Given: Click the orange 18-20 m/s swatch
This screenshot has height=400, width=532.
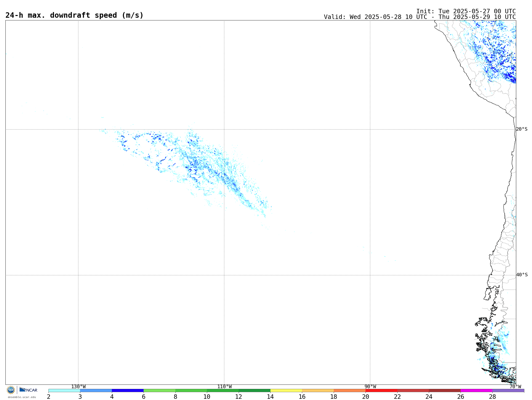Looking at the screenshot, I should (x=349, y=391).
